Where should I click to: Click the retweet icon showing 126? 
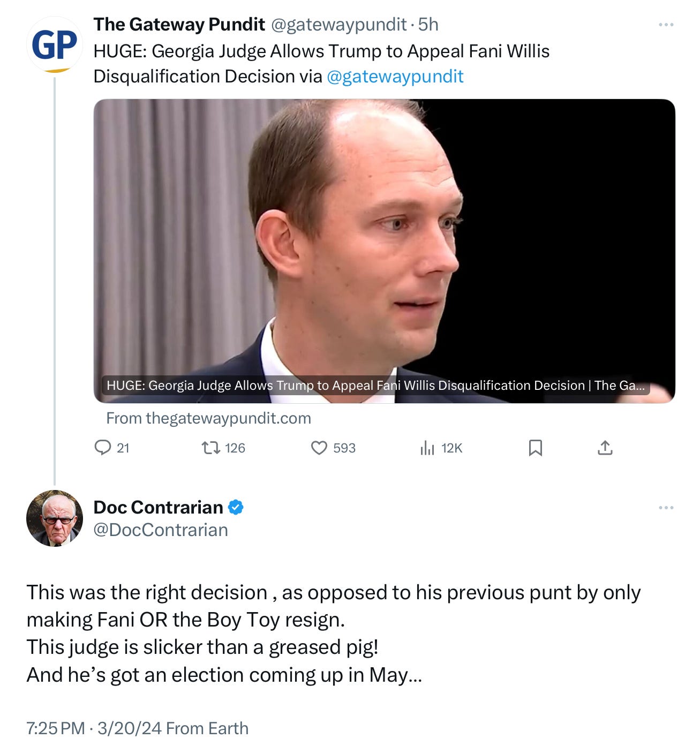[x=210, y=448]
